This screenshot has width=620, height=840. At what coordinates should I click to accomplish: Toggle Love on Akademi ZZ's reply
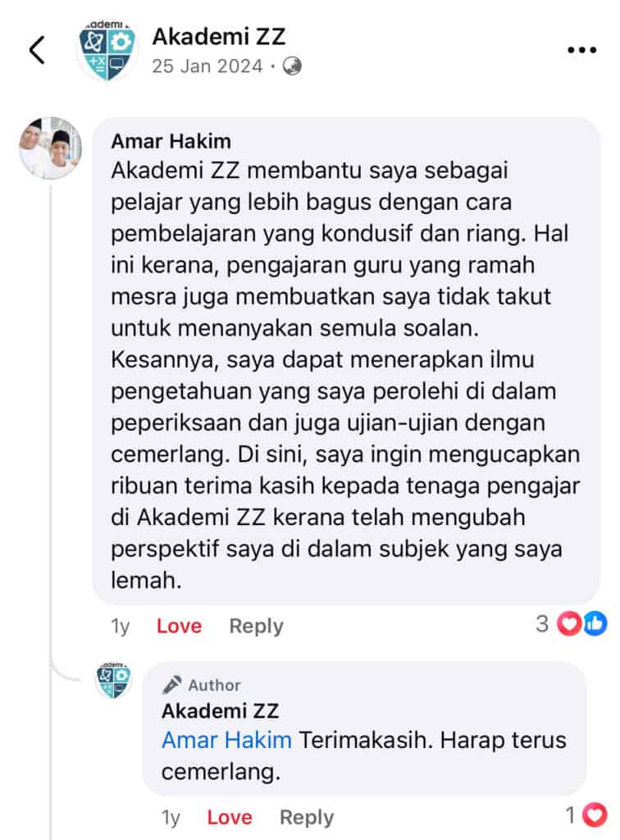(230, 818)
